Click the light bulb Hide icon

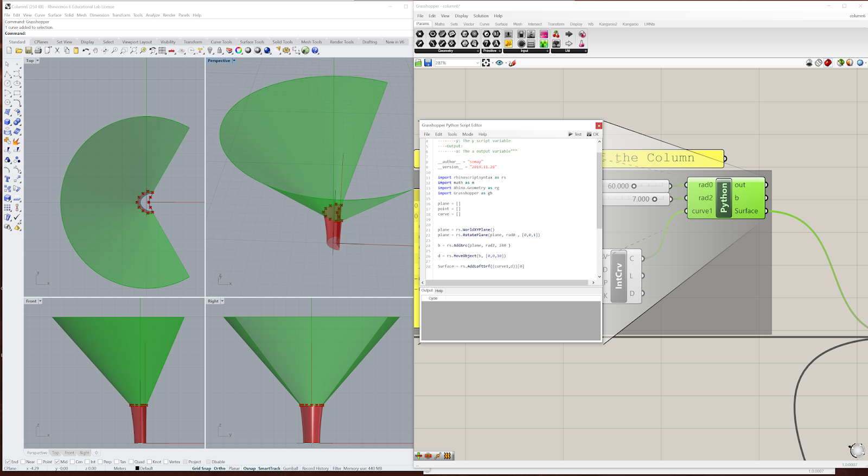point(210,50)
